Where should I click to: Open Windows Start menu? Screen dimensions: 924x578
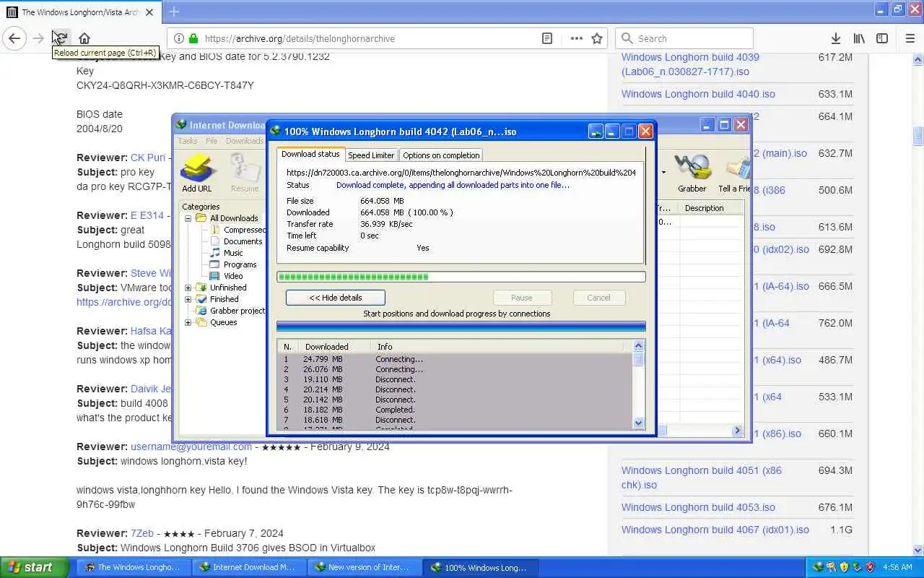pyautogui.click(x=34, y=567)
